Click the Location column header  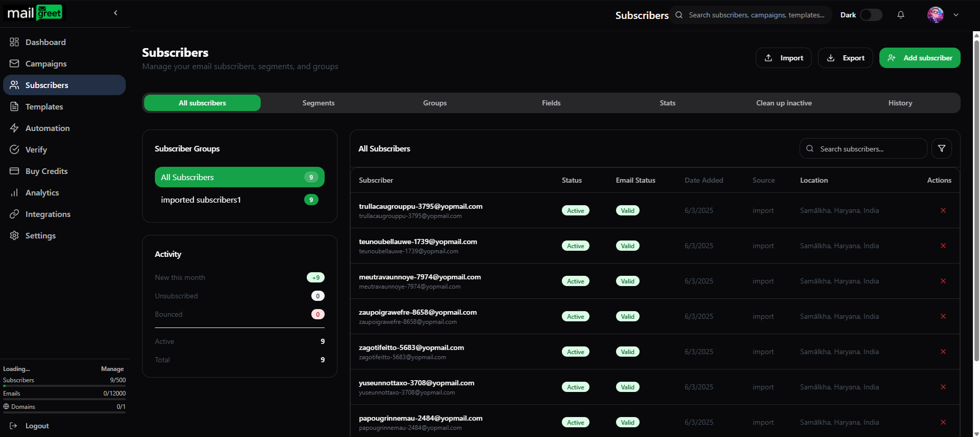tap(814, 180)
